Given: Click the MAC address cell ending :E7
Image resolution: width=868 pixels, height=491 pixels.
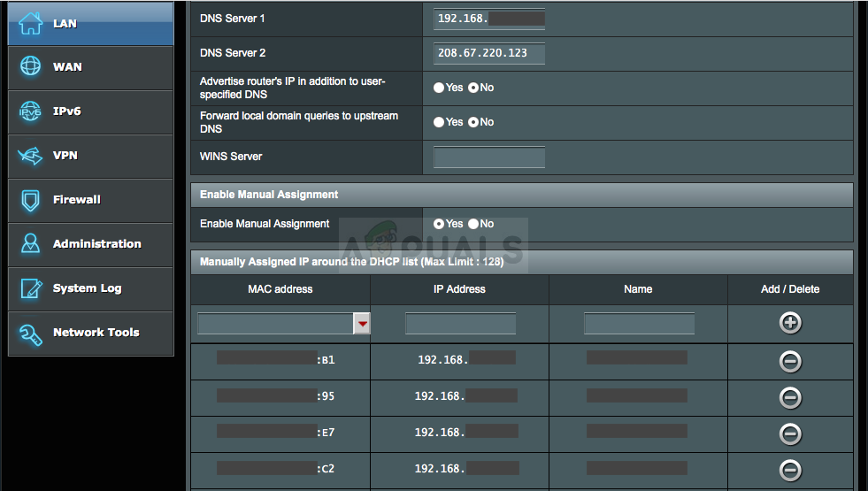Looking at the screenshot, I should pos(280,434).
